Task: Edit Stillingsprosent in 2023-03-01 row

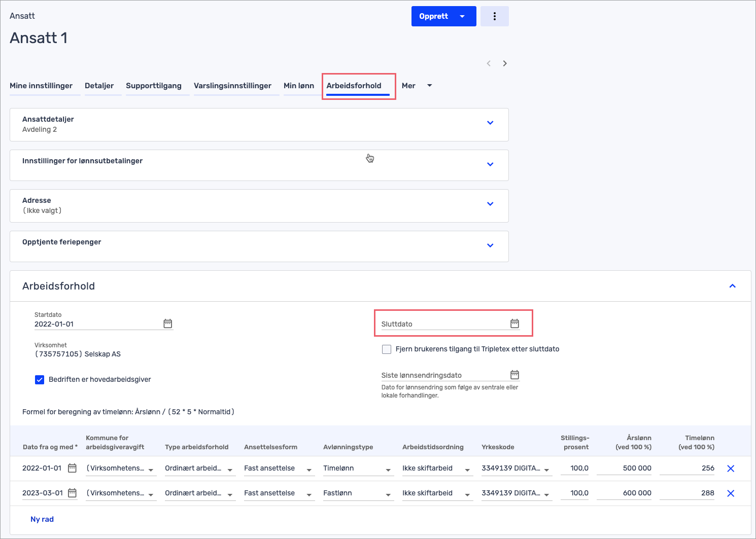Action: 575,493
